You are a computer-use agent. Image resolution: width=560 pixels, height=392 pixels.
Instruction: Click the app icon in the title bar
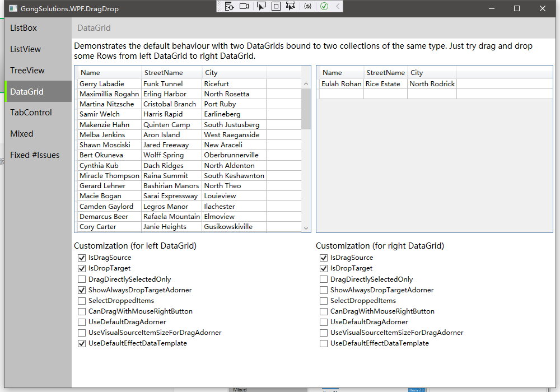click(13, 8)
